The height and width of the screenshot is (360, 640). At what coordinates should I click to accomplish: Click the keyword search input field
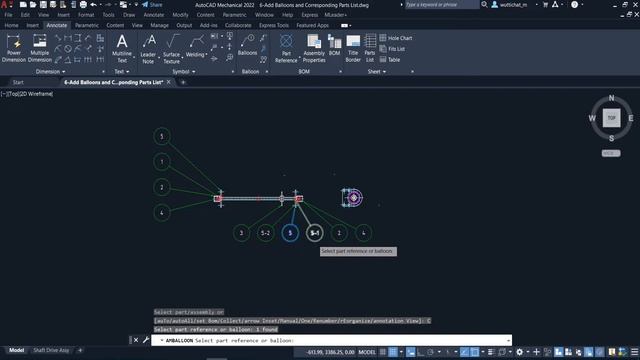coord(442,4)
